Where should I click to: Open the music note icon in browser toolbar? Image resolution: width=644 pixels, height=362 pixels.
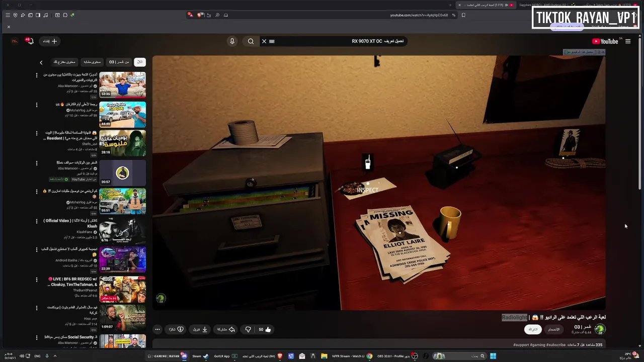point(46,15)
